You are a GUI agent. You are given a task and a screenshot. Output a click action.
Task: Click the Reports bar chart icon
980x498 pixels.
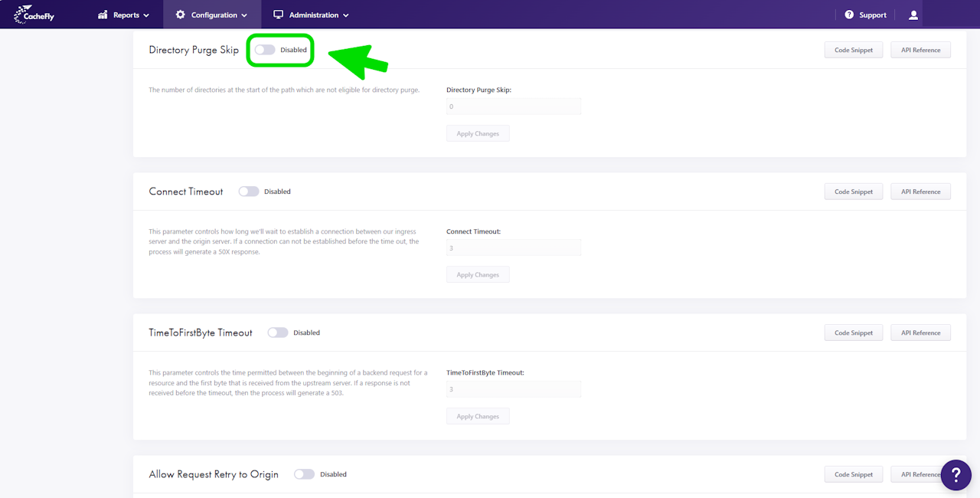pyautogui.click(x=103, y=15)
